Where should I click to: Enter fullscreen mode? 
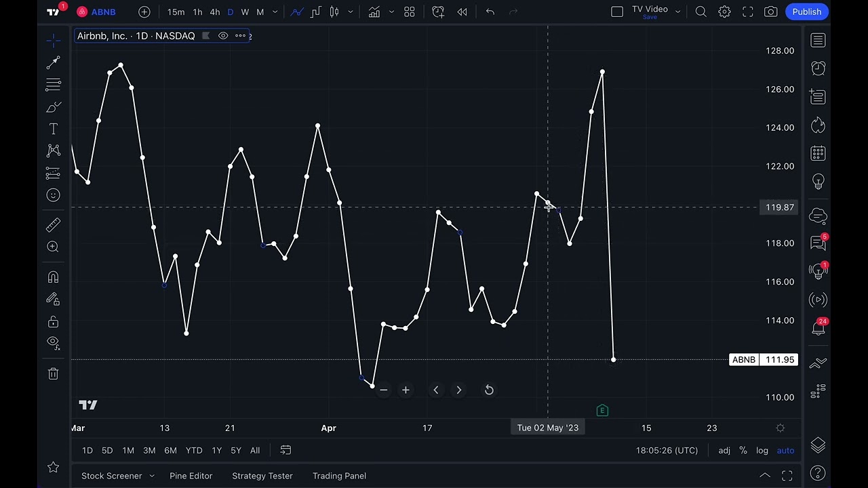pyautogui.click(x=747, y=12)
